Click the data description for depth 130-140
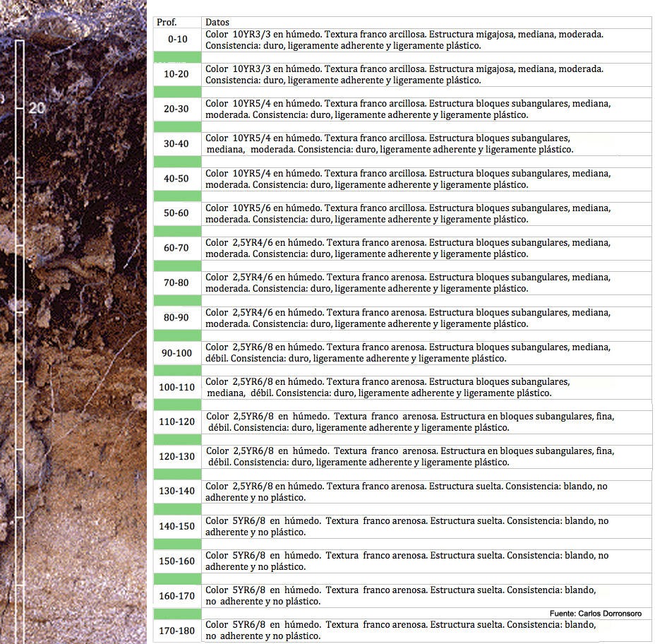The height and width of the screenshot is (644, 655). click(x=426, y=491)
